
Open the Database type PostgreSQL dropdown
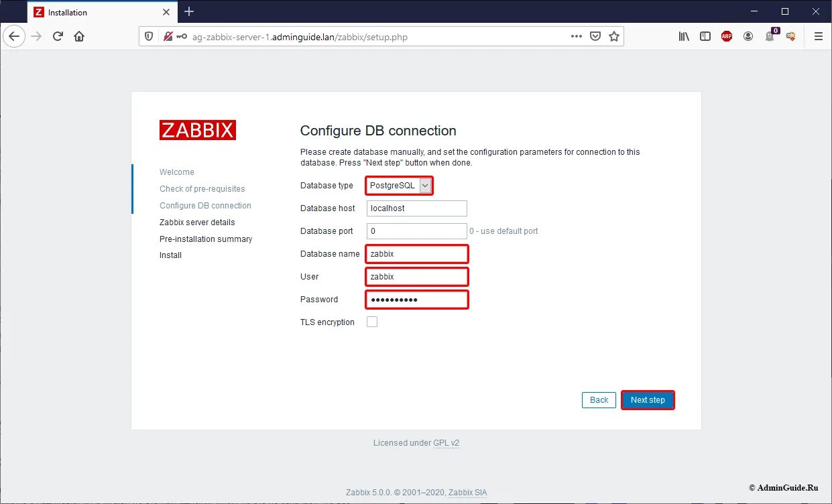tap(400, 185)
